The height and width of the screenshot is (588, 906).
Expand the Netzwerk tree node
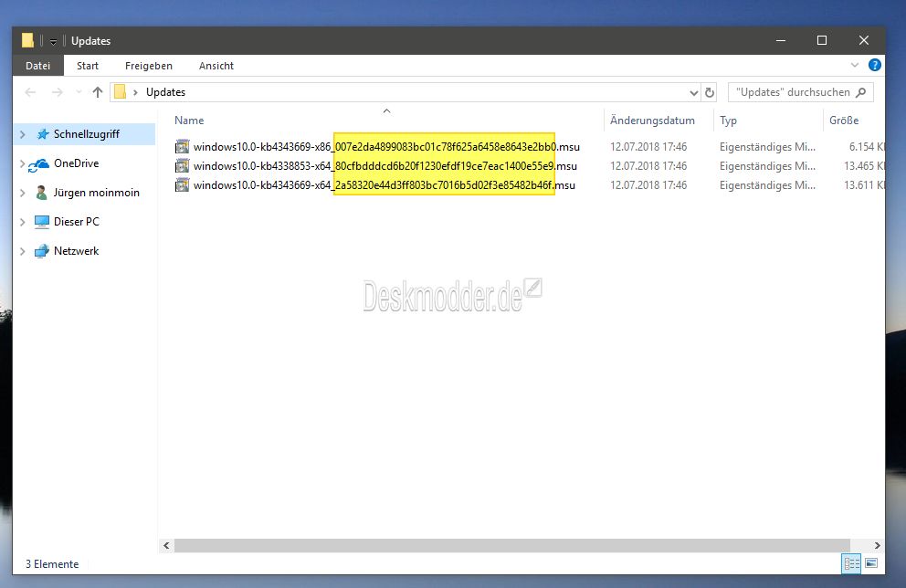pyautogui.click(x=23, y=251)
